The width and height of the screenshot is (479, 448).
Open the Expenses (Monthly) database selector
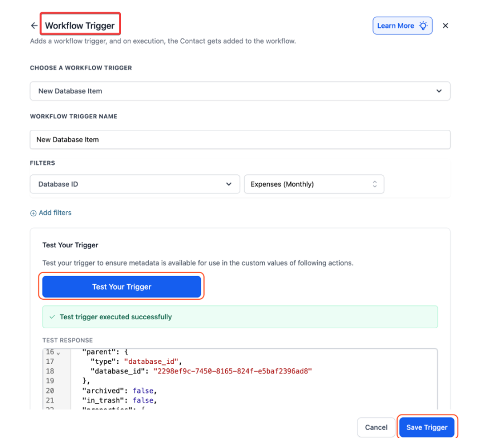pyautogui.click(x=313, y=184)
